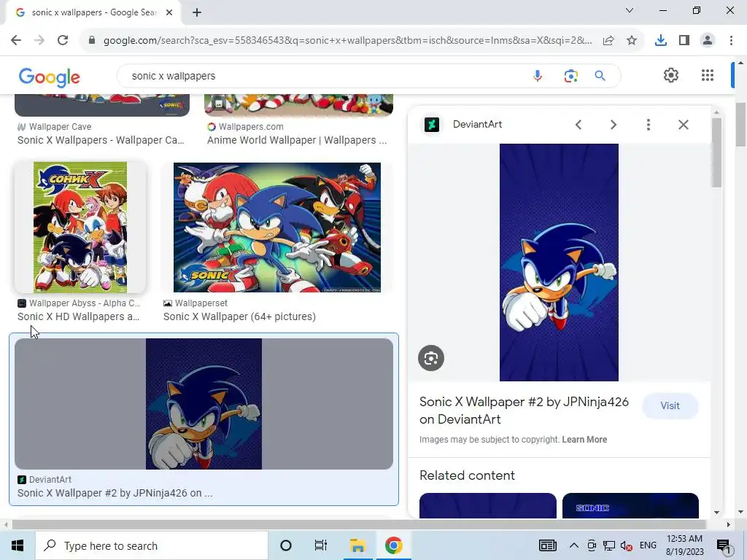The height and width of the screenshot is (560, 747).
Task: Go back to the previous browser page
Action: pyautogui.click(x=16, y=41)
